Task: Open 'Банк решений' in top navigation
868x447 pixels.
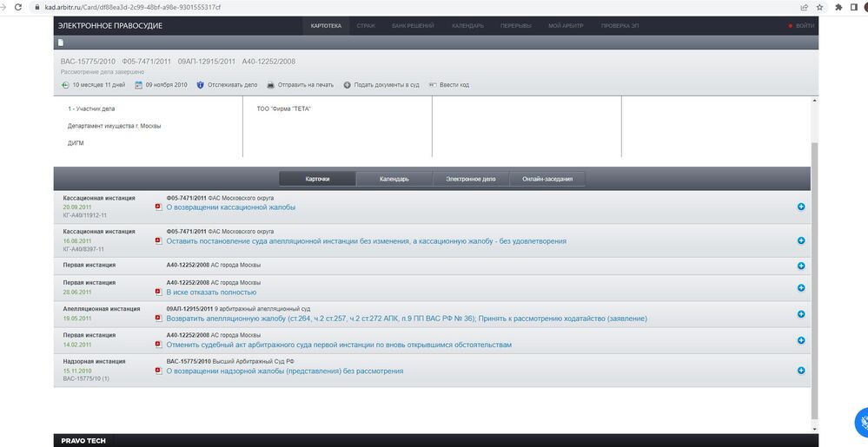Action: click(413, 26)
